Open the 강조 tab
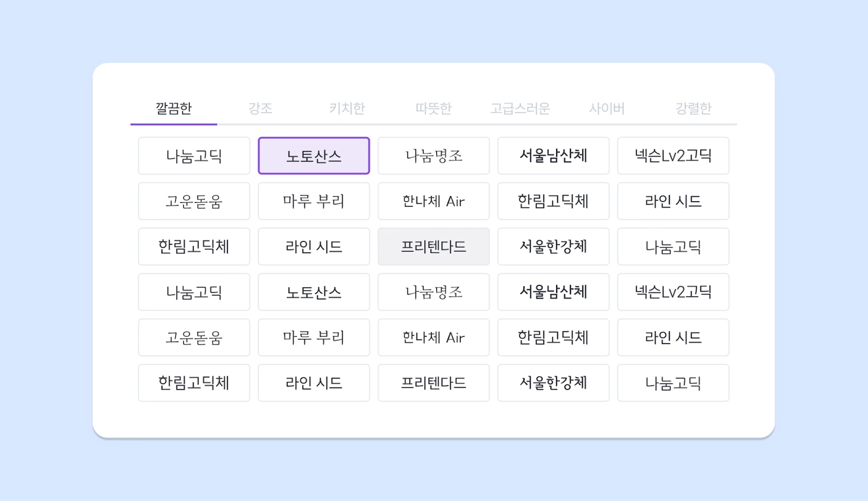This screenshot has height=501, width=868. 260,108
